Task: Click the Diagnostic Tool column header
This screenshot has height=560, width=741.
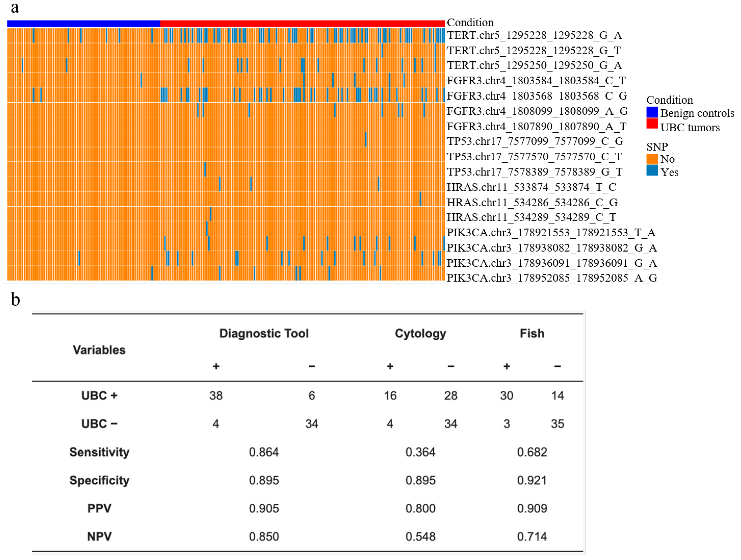Action: coord(264,333)
